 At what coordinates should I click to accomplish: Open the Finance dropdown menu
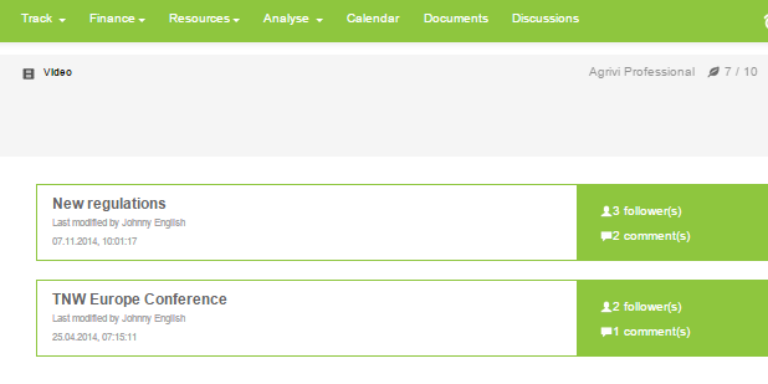[117, 19]
